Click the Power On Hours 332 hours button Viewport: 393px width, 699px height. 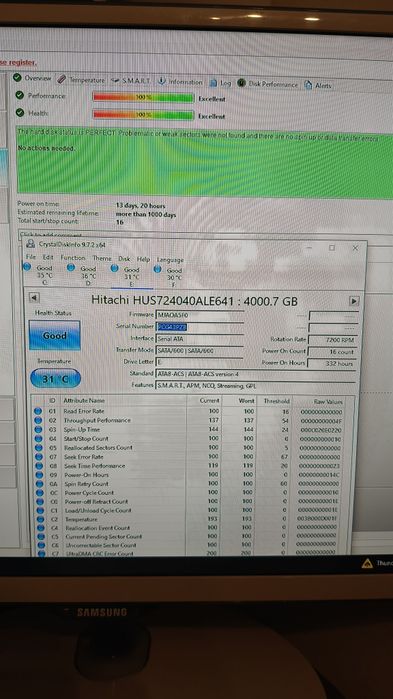click(x=333, y=363)
